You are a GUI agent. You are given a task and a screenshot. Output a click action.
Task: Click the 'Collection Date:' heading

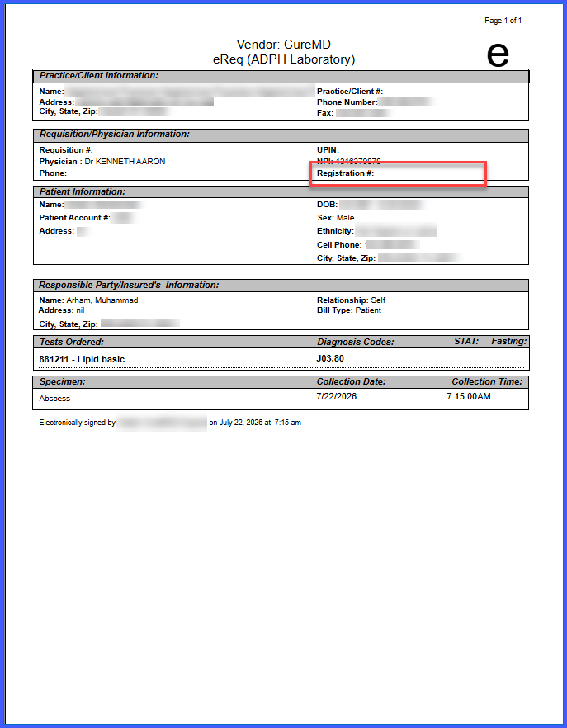click(351, 381)
